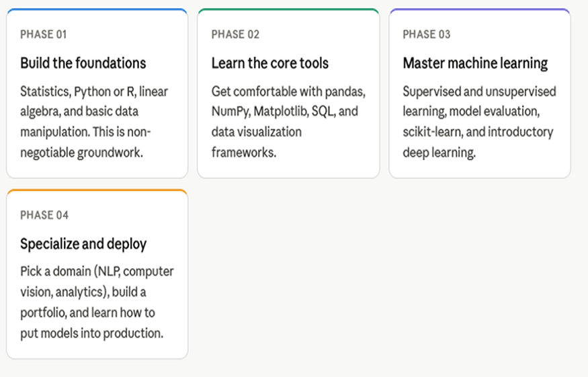Click the Statistics, Python or R description text

[93, 122]
